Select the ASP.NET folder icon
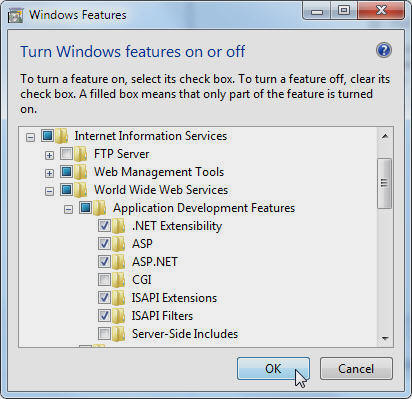The height and width of the screenshot is (399, 412). point(119,262)
